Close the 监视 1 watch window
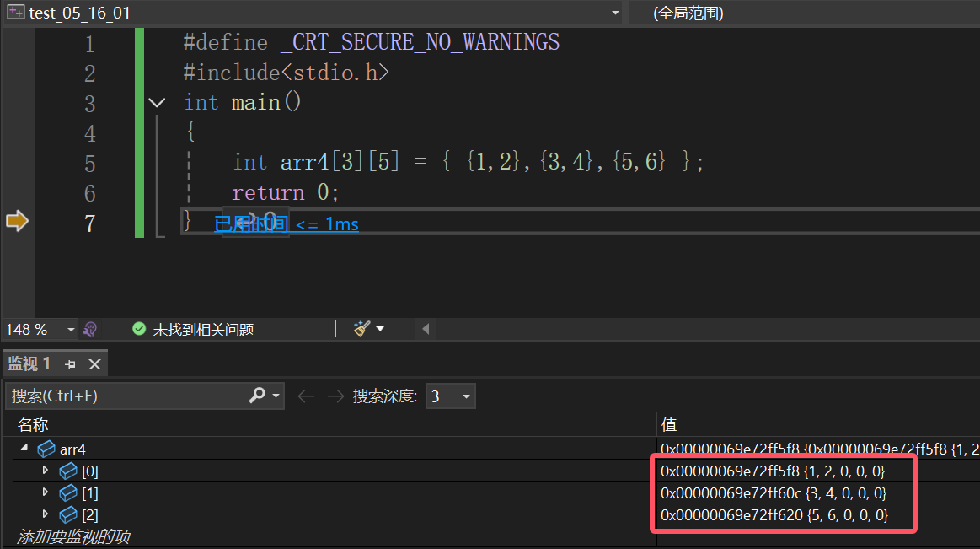Viewport: 980px width, 549px height. click(x=94, y=364)
